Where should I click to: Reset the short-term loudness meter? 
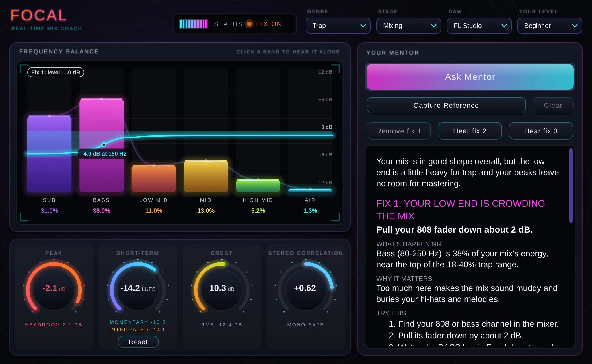(138, 342)
